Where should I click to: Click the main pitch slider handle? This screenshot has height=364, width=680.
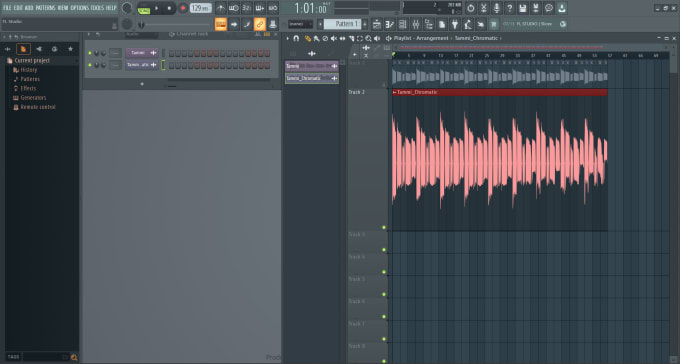click(x=141, y=25)
